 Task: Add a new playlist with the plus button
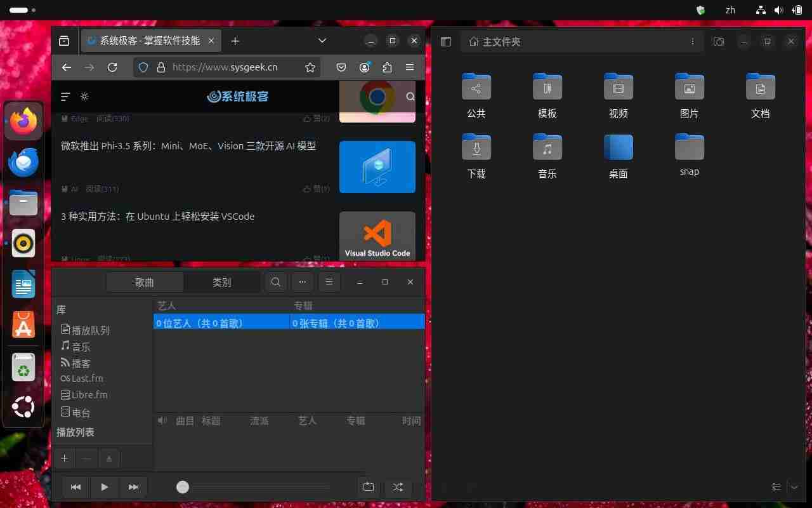tap(64, 458)
